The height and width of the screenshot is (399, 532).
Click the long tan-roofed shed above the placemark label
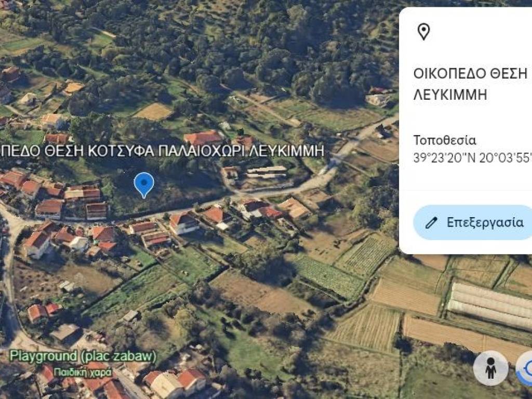click(x=267, y=172)
